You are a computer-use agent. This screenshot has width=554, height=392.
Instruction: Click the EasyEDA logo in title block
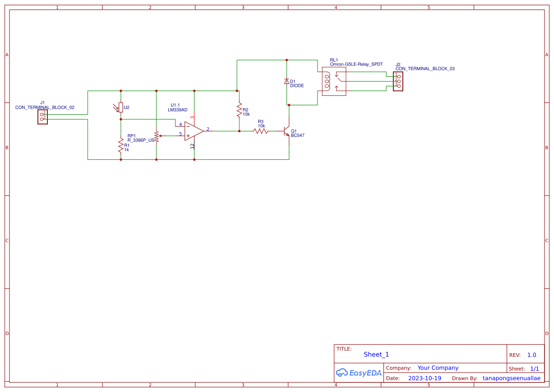coord(359,373)
